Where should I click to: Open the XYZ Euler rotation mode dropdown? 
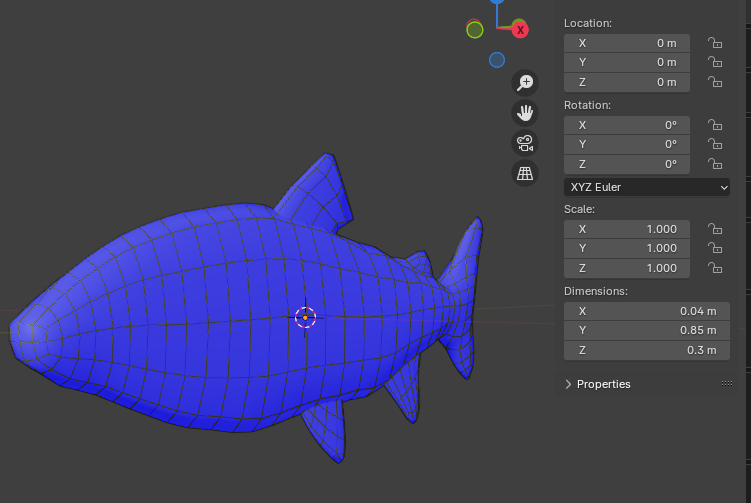(x=647, y=187)
